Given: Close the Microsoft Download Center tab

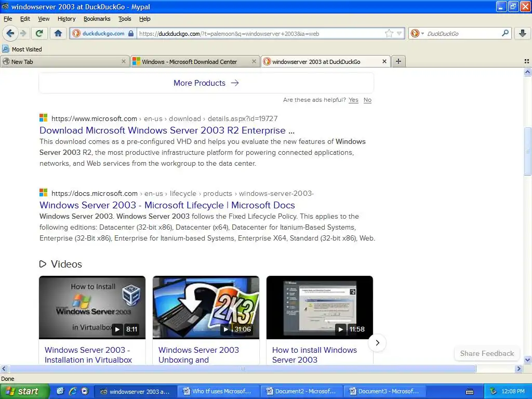Looking at the screenshot, I should pyautogui.click(x=254, y=61).
